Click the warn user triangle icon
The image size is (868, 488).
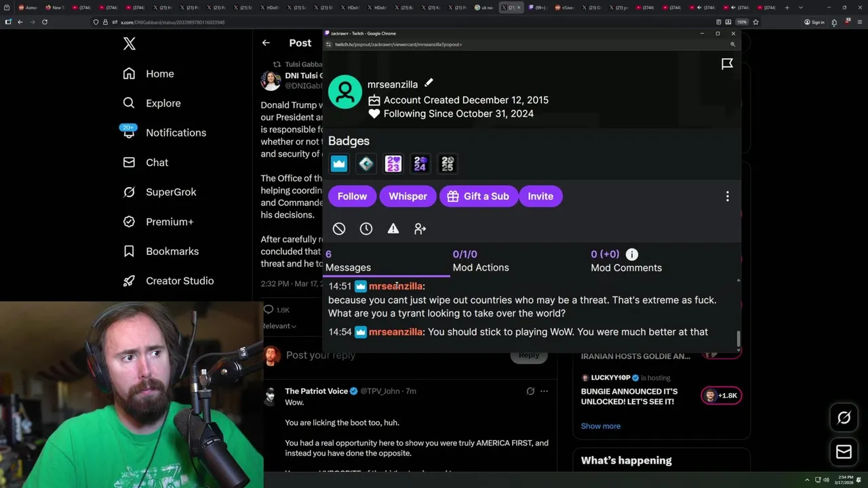click(x=393, y=229)
